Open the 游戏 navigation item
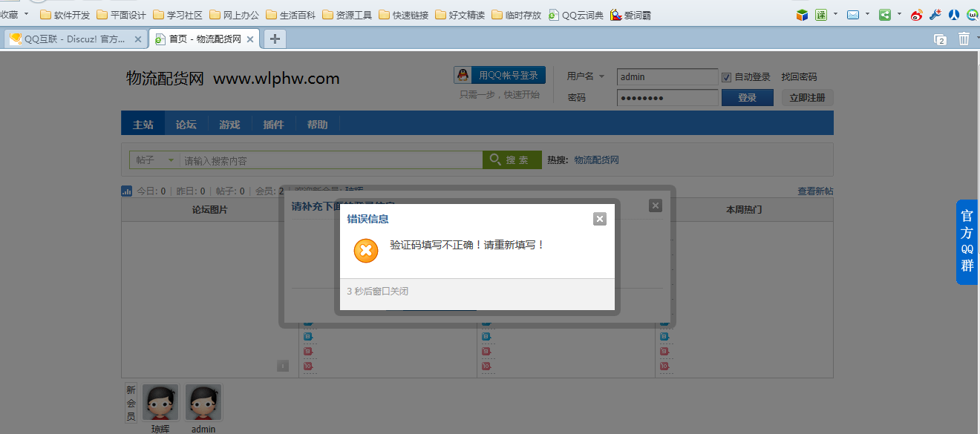980x434 pixels. (x=229, y=124)
